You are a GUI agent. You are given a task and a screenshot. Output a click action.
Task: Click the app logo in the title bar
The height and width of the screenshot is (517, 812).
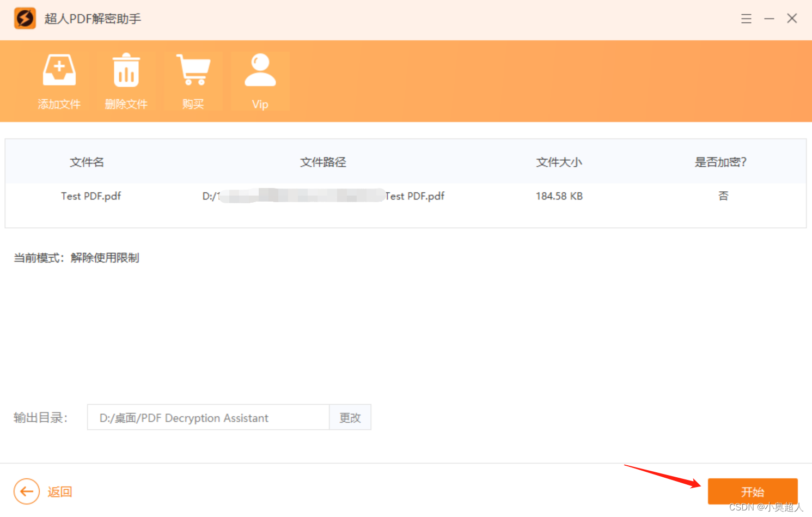25,18
